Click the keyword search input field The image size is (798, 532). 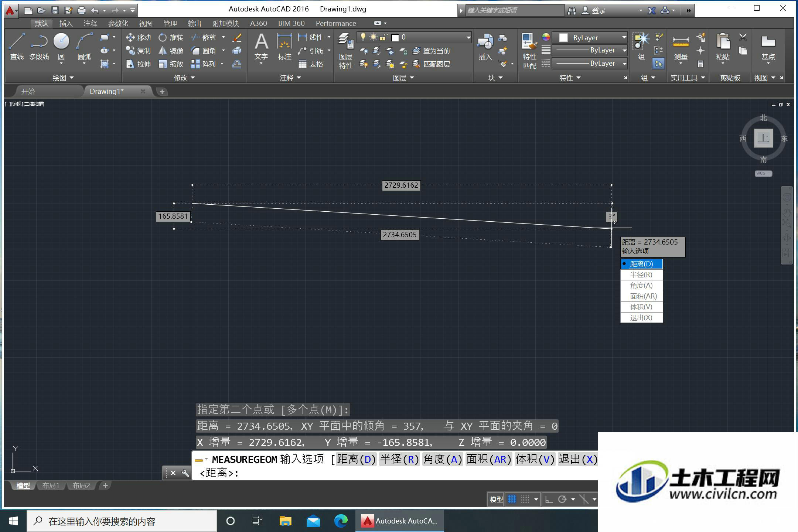515,10
